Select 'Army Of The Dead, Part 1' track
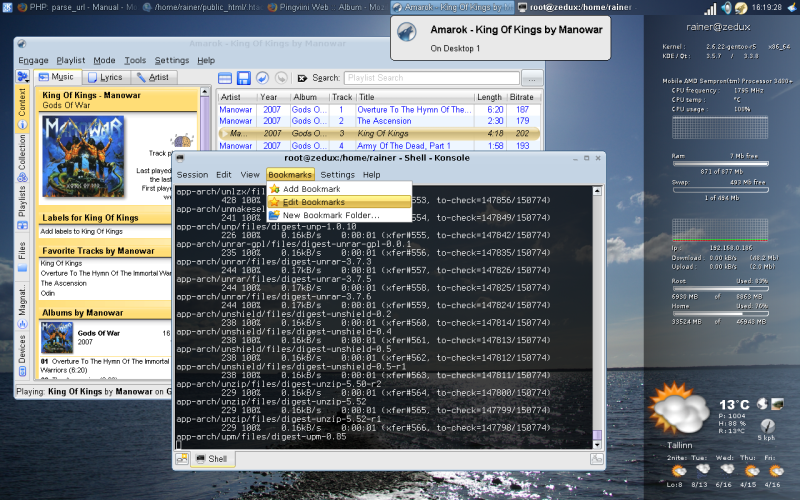This screenshot has height=500, width=800. tap(379, 145)
